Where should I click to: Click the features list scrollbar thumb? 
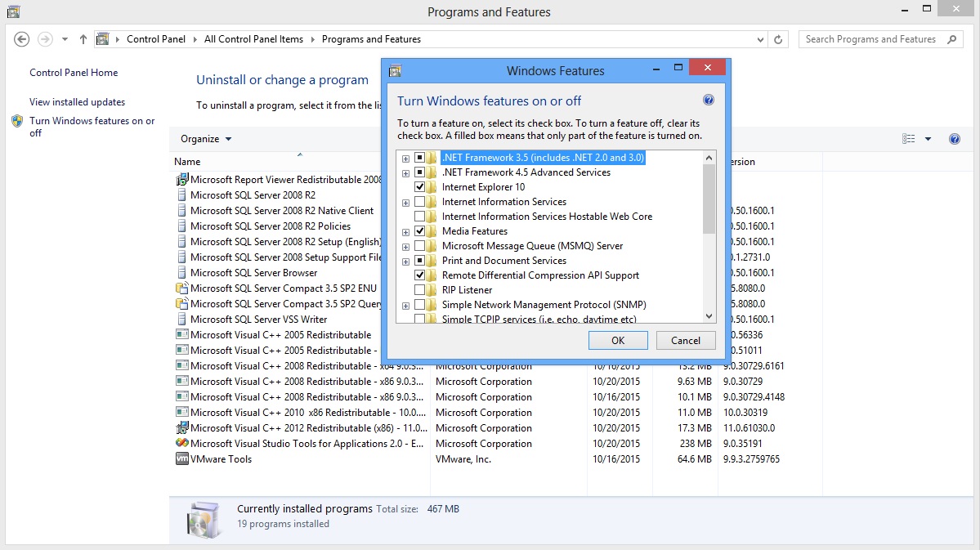(709, 199)
